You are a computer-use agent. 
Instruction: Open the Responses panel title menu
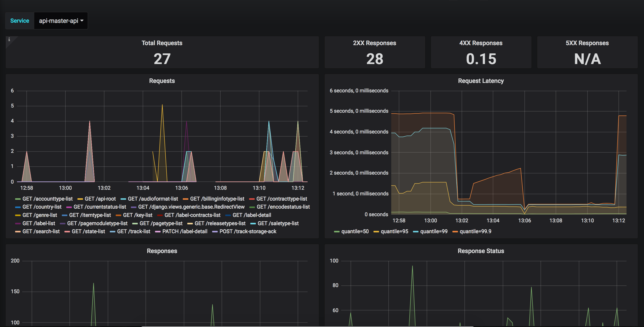point(162,251)
